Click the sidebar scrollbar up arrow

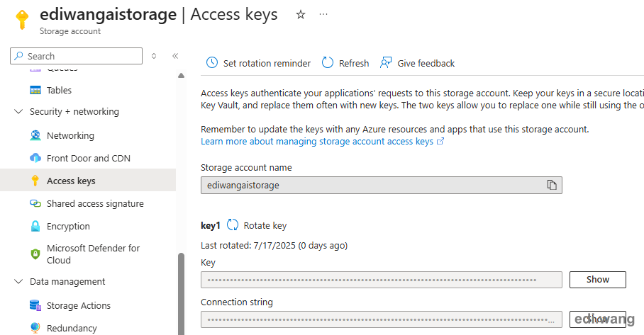(181, 76)
